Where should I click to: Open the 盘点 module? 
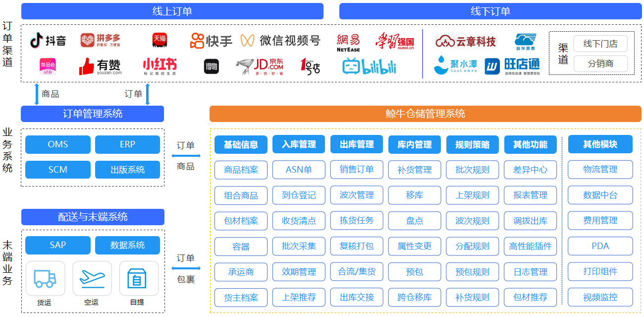[415, 221]
